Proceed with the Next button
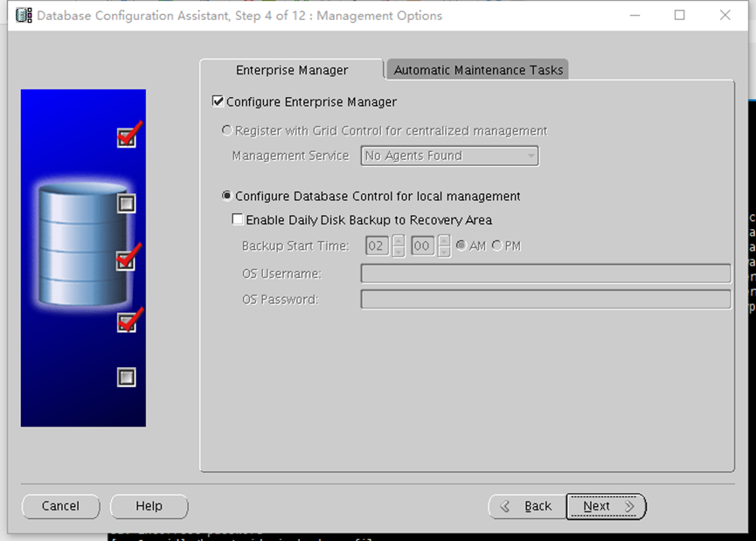This screenshot has width=756, height=541. [x=606, y=506]
